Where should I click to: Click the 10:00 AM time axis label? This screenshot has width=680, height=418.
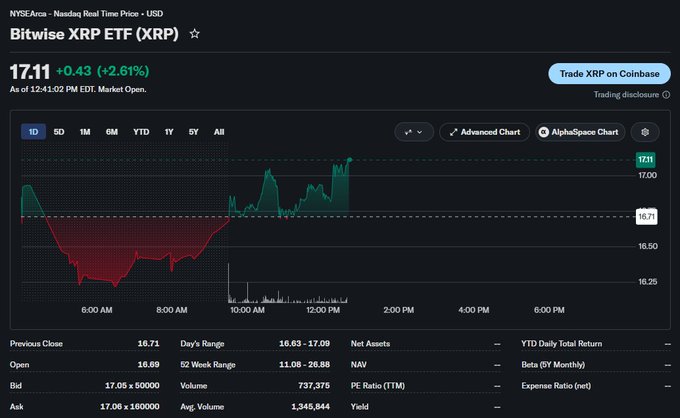247,310
